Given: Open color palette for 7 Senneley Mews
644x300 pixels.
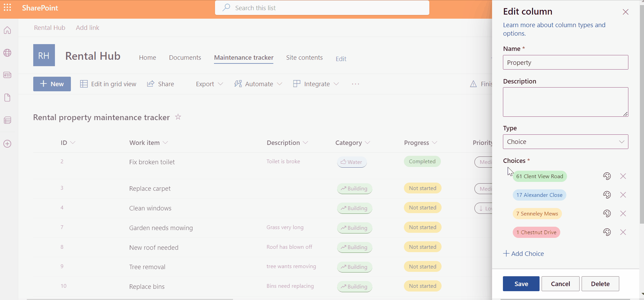Looking at the screenshot, I should (x=607, y=213).
